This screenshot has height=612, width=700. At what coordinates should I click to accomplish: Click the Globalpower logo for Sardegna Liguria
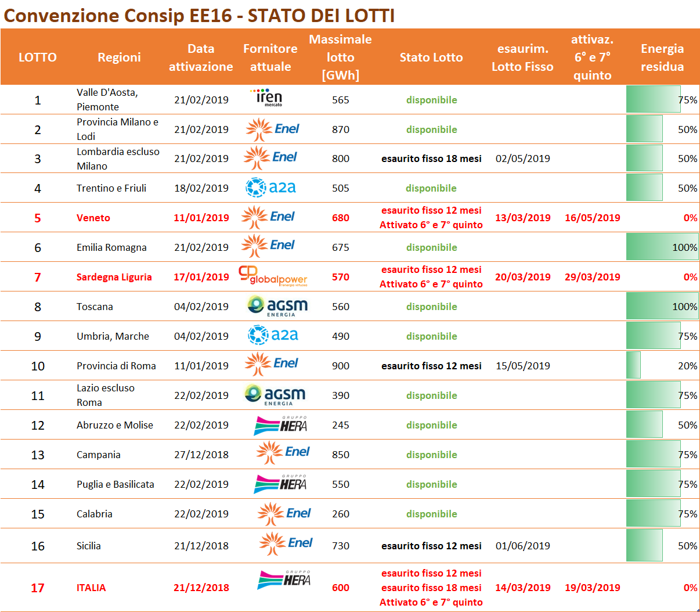273,276
